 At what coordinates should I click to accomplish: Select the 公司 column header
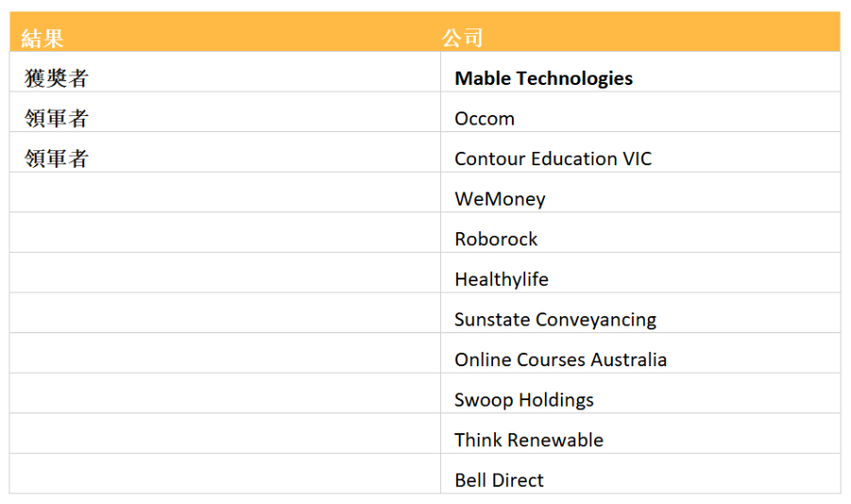point(463,38)
